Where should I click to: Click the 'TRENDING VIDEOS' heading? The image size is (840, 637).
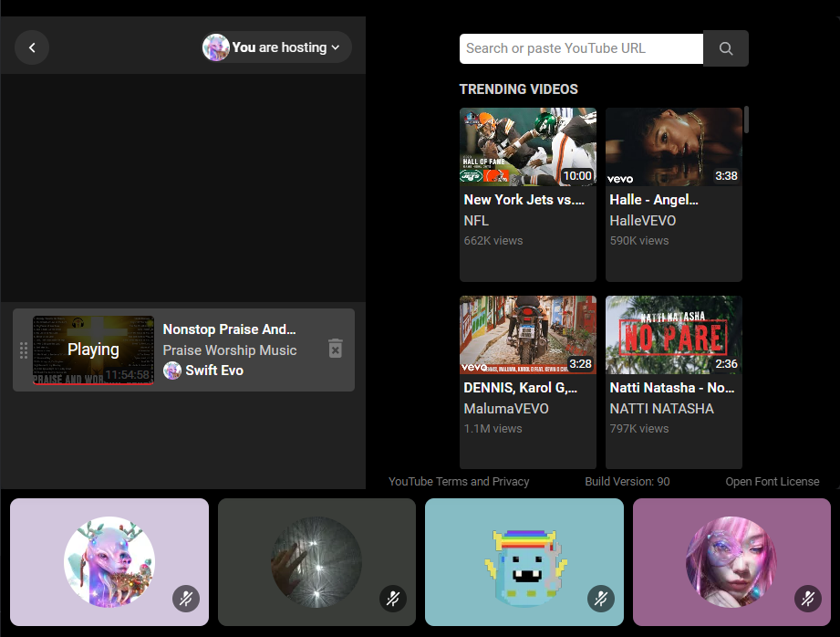coord(519,89)
